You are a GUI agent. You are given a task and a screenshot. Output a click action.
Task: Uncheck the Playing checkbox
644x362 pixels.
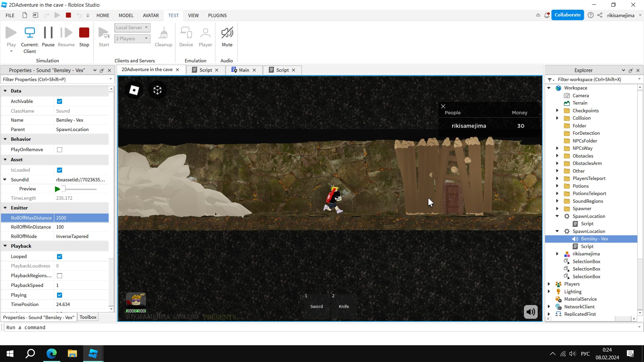click(59, 295)
